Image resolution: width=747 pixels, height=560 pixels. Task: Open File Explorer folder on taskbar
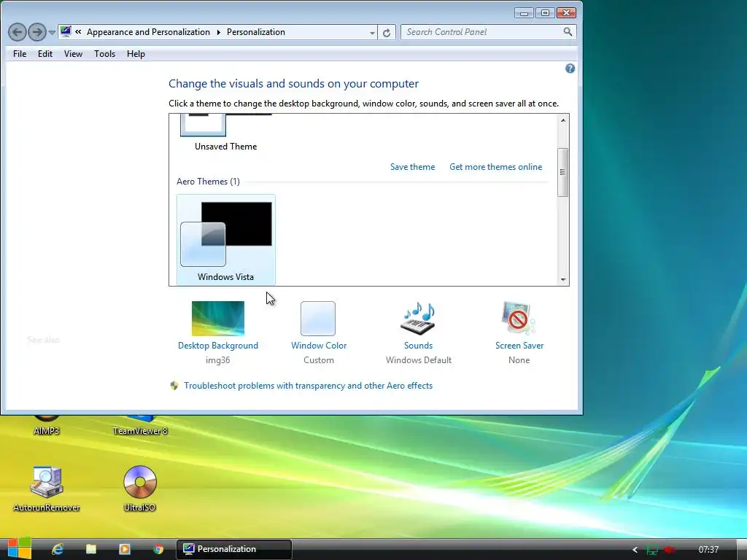tap(91, 549)
